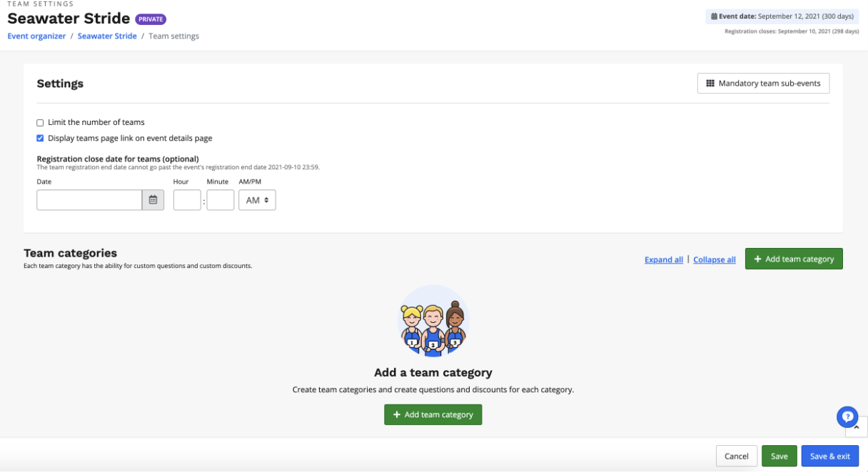Click the blue help question mark icon
This screenshot has width=868, height=473.
point(847,417)
